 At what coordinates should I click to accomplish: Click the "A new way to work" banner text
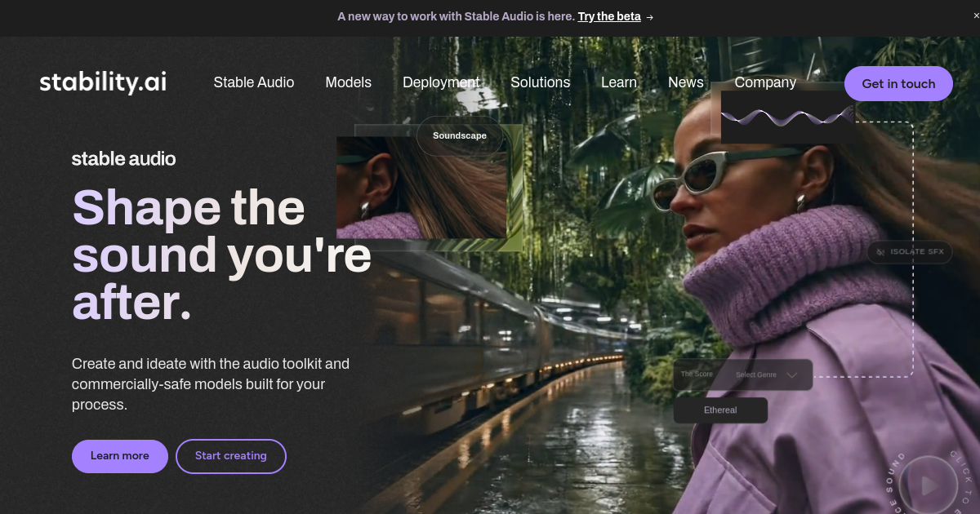(456, 16)
